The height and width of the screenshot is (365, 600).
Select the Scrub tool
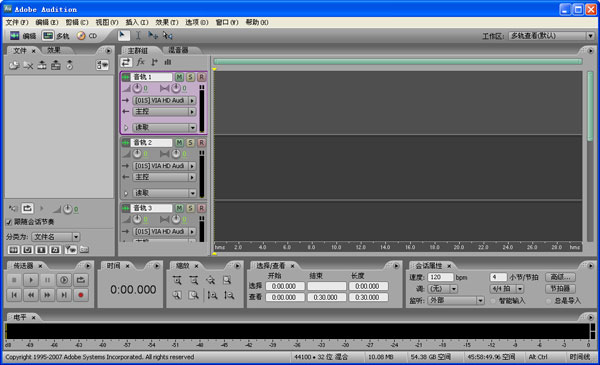tap(168, 36)
